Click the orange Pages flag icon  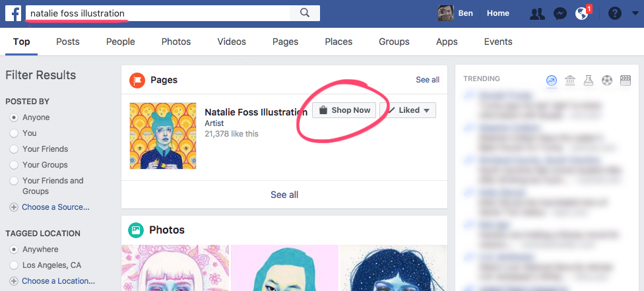click(x=137, y=80)
